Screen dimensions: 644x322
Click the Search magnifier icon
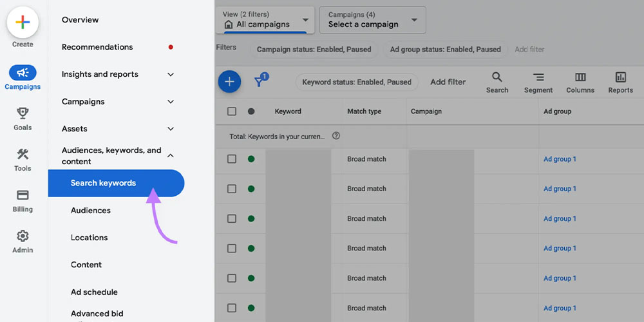[x=497, y=77]
